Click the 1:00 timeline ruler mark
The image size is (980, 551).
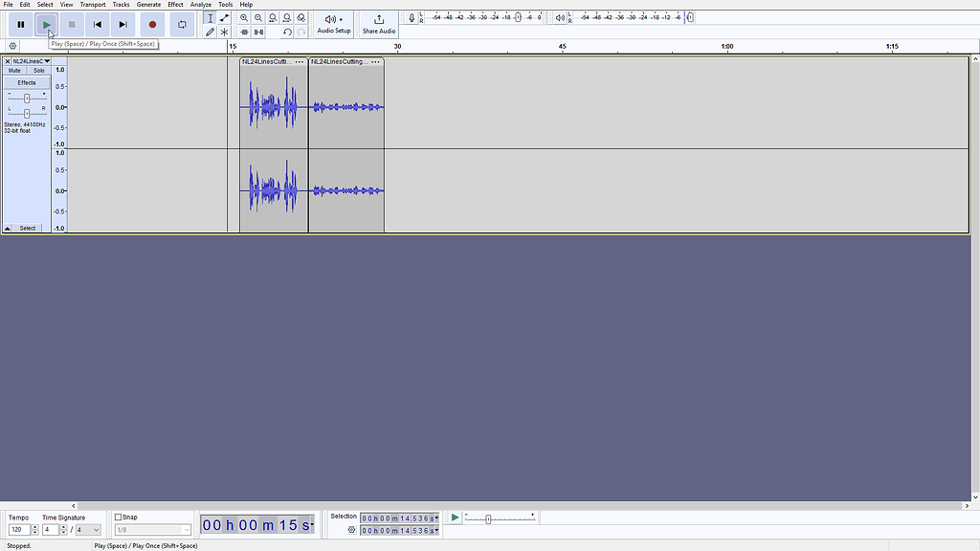pos(727,46)
